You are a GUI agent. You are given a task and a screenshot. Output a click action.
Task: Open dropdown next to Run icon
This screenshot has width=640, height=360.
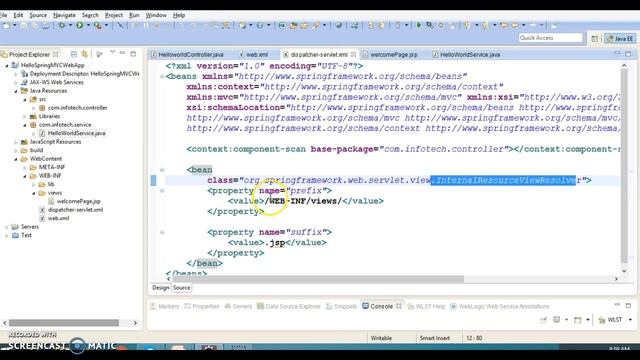(x=88, y=25)
